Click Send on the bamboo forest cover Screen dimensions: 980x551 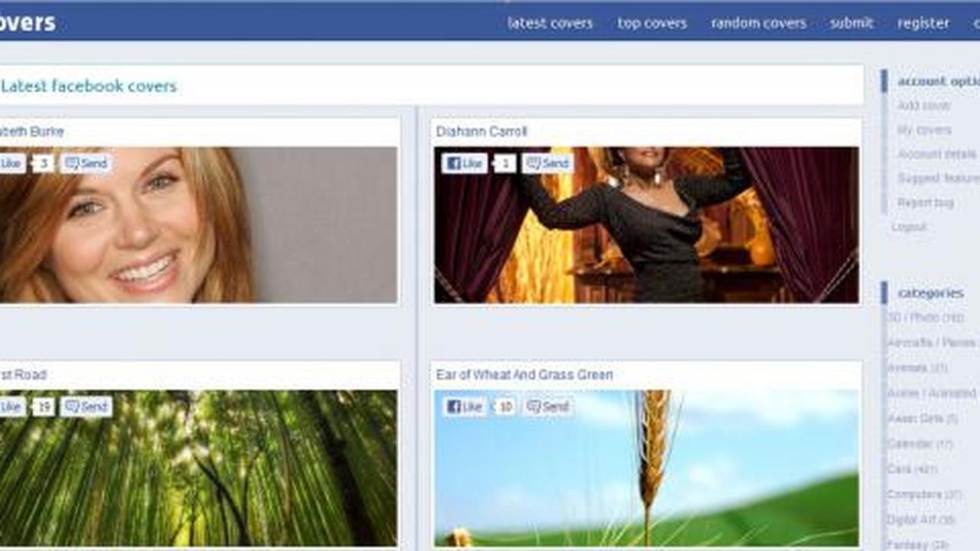tap(86, 406)
